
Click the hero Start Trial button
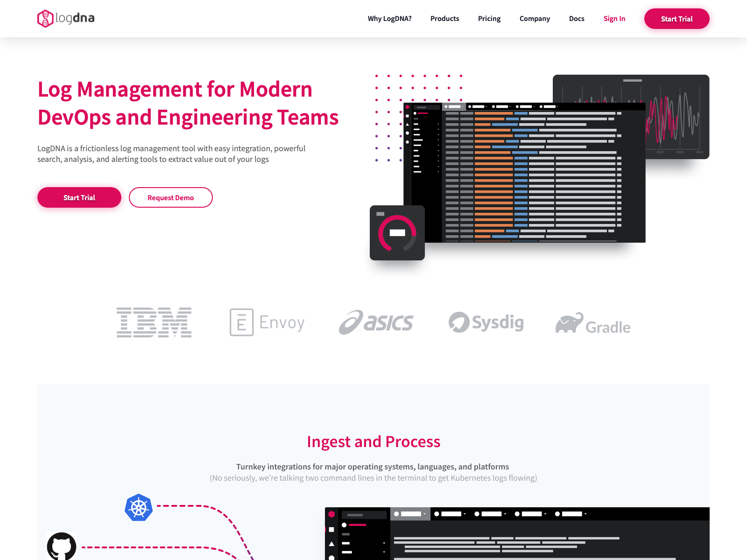click(79, 197)
